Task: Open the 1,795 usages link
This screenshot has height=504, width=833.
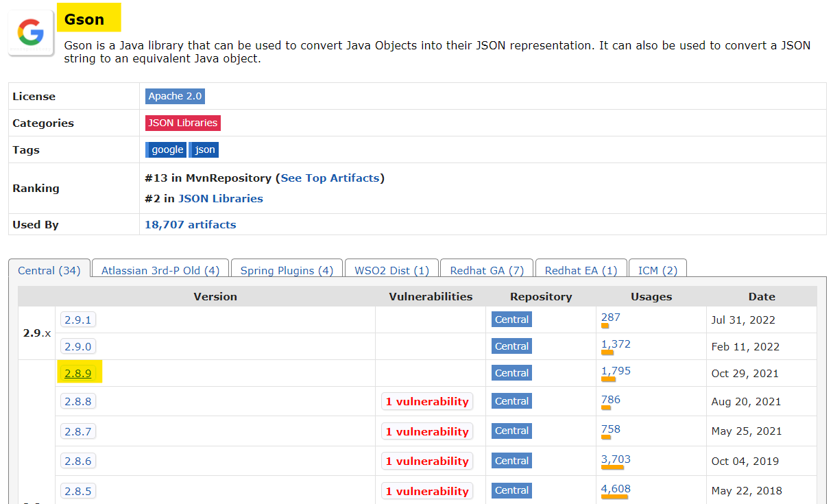Action: [616, 371]
